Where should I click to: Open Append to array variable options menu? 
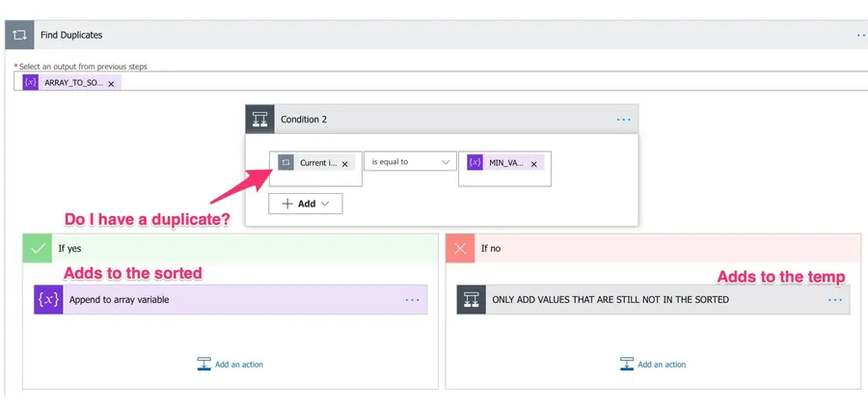(x=412, y=300)
